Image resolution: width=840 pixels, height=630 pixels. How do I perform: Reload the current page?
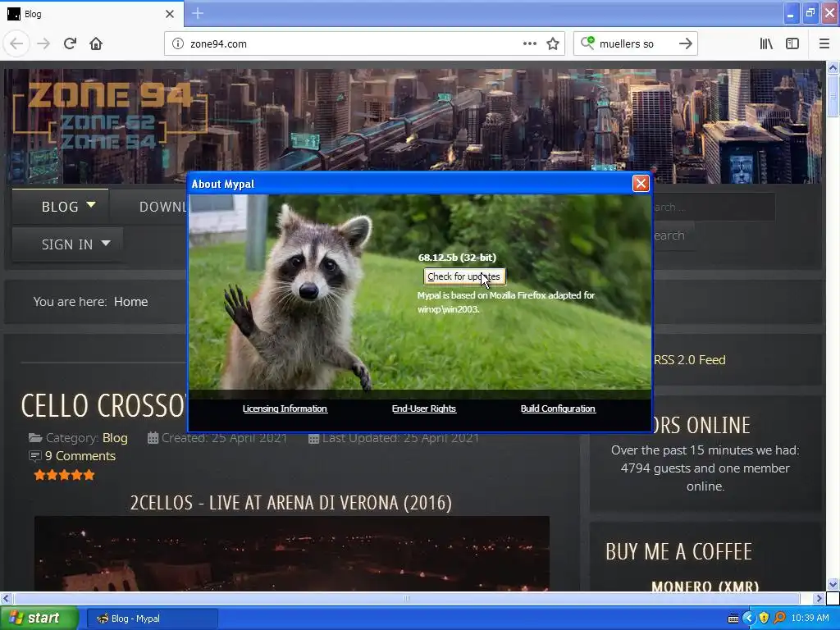tap(70, 43)
